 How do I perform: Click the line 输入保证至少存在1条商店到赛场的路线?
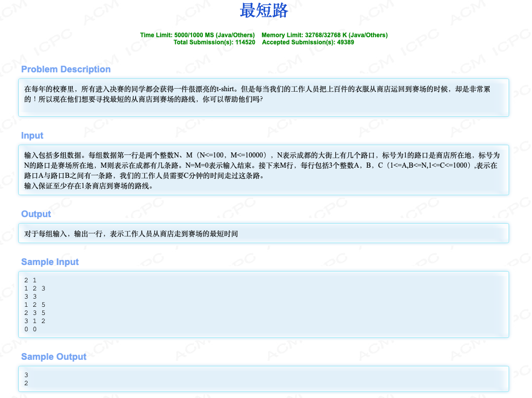click(89, 185)
